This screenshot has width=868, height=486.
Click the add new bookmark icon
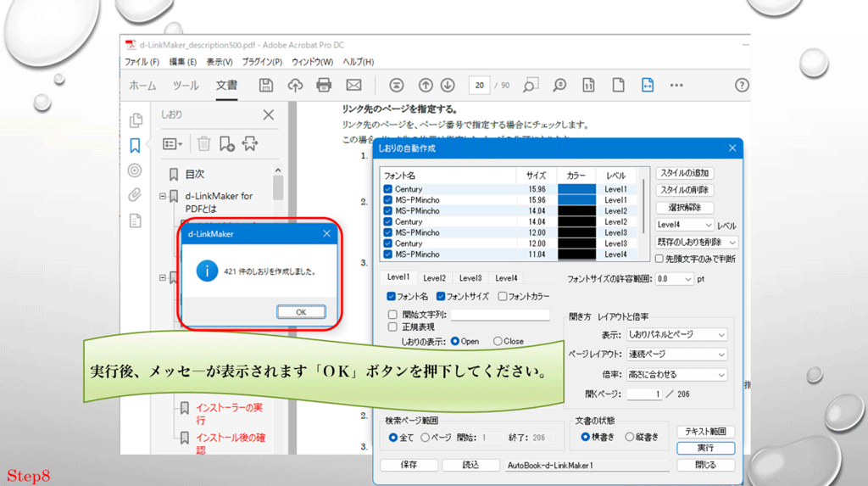226,144
